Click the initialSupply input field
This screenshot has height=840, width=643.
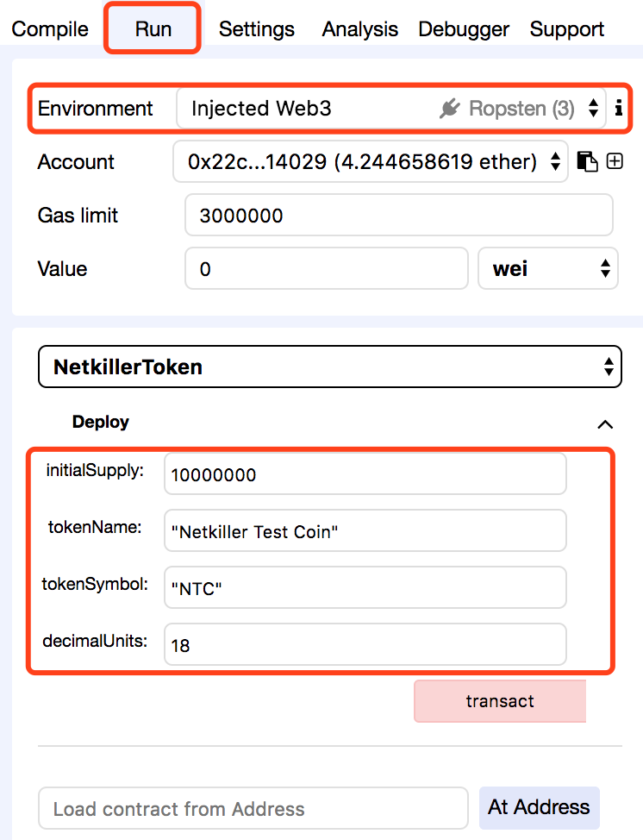(x=365, y=474)
